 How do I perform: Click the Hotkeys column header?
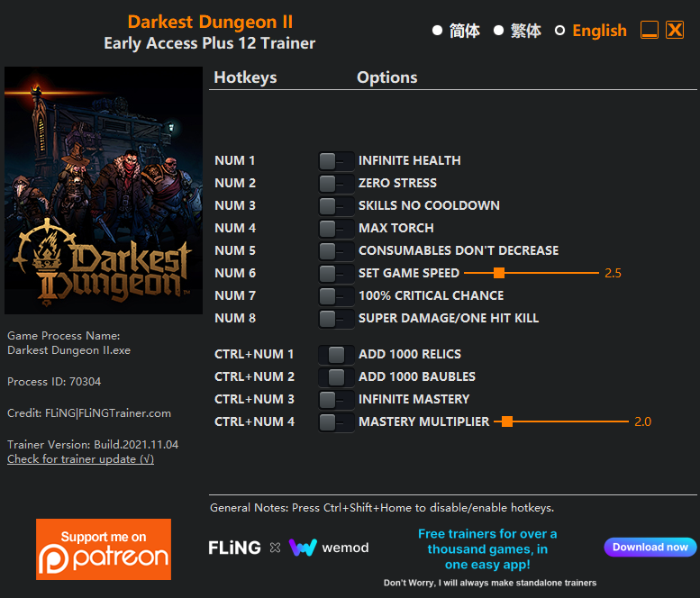[x=245, y=77]
